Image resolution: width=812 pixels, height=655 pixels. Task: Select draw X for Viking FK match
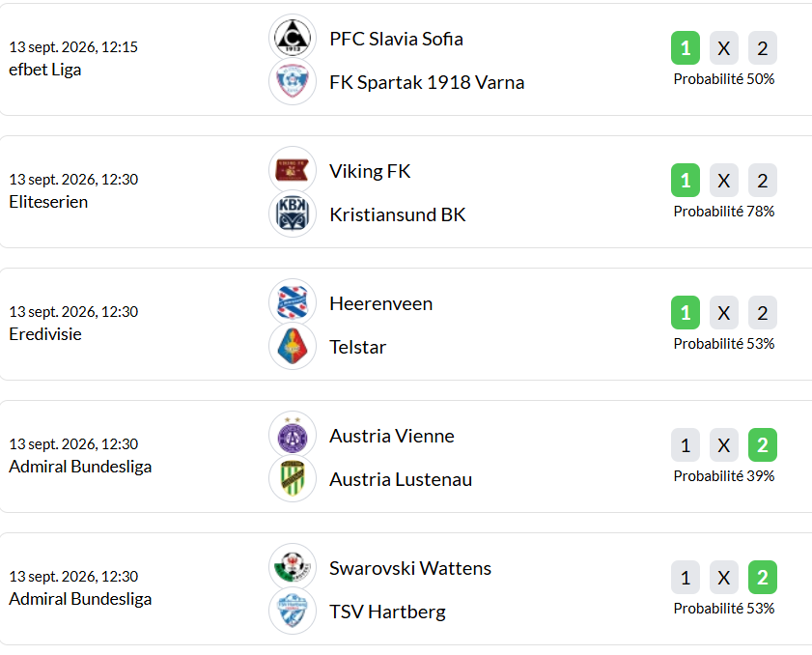[x=724, y=181]
